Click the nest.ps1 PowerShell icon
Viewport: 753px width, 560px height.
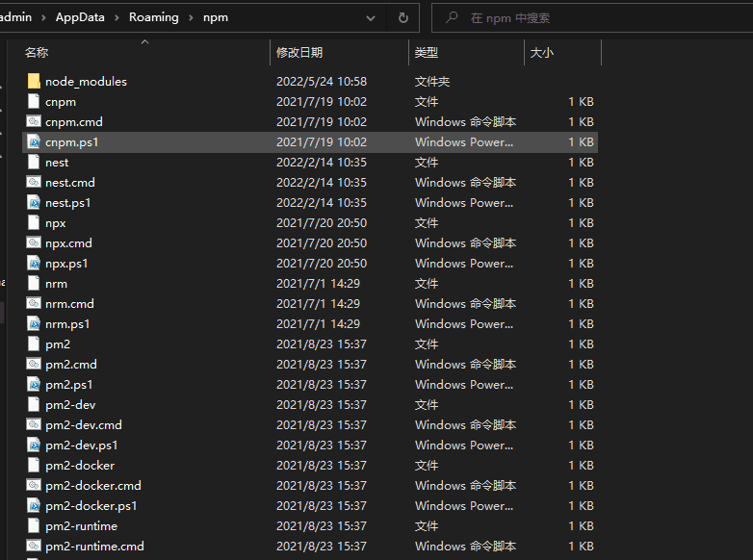click(34, 202)
